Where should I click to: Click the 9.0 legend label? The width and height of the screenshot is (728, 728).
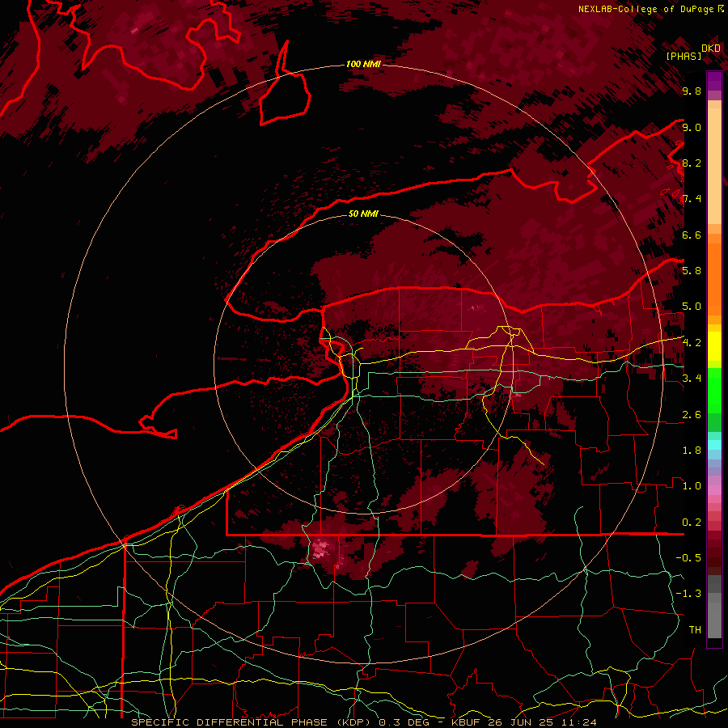point(692,127)
